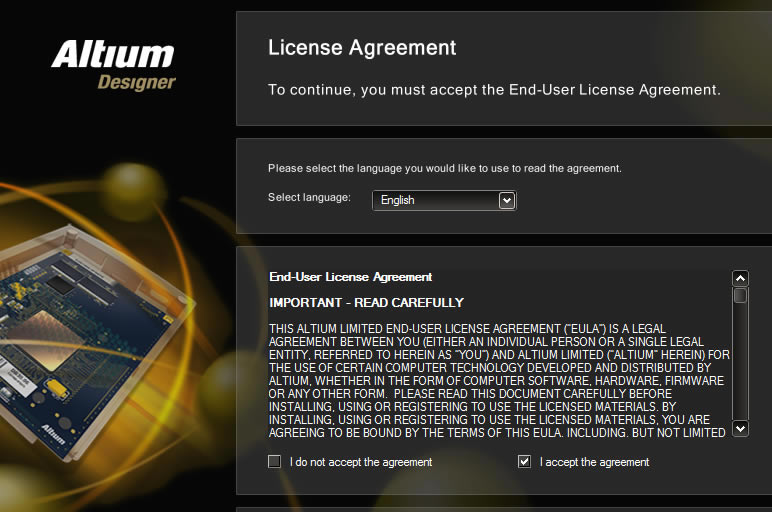Click the 'I do not accept the agreement' label
Viewport: 772px width, 512px height.
361,462
